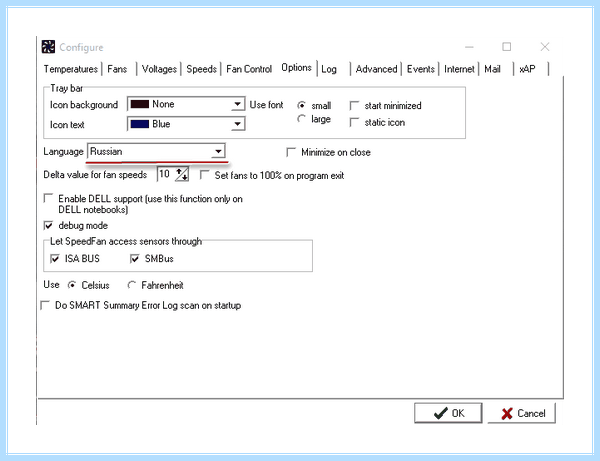Open the Temperatures tab
Viewport: 600px width, 461px height.
point(71,69)
